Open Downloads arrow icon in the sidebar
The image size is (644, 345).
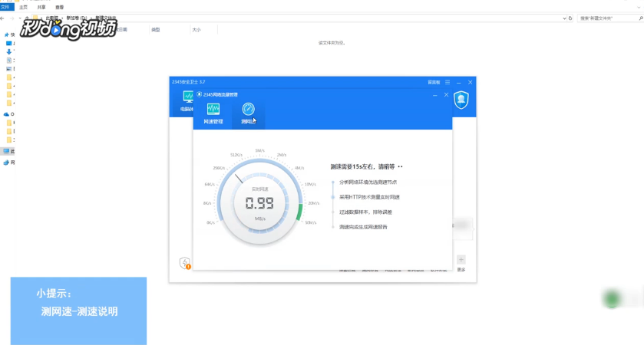coord(8,51)
